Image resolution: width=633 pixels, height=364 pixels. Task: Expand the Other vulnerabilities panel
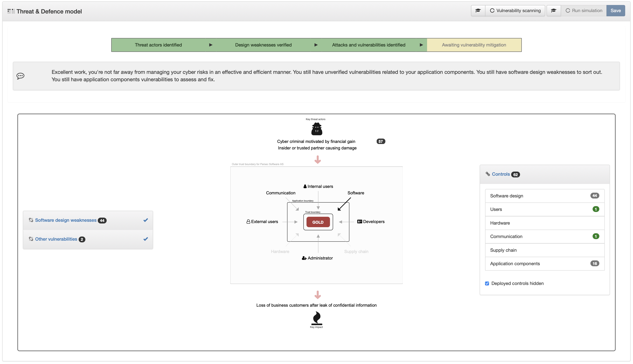tap(56, 239)
